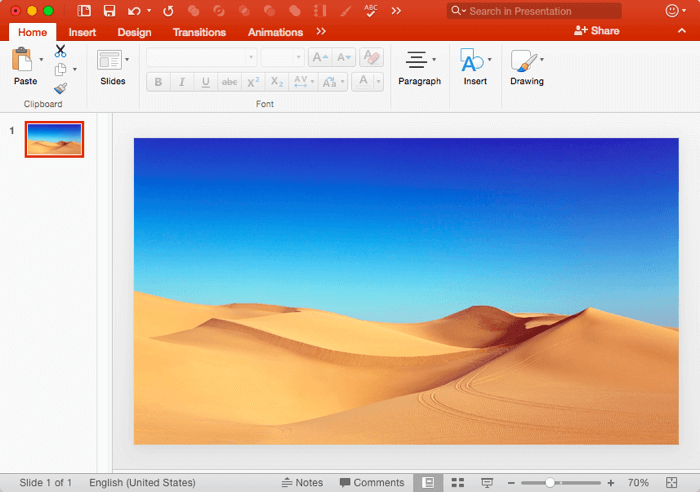Start slide show from status bar
Screen dimensions: 700x492
[487, 483]
